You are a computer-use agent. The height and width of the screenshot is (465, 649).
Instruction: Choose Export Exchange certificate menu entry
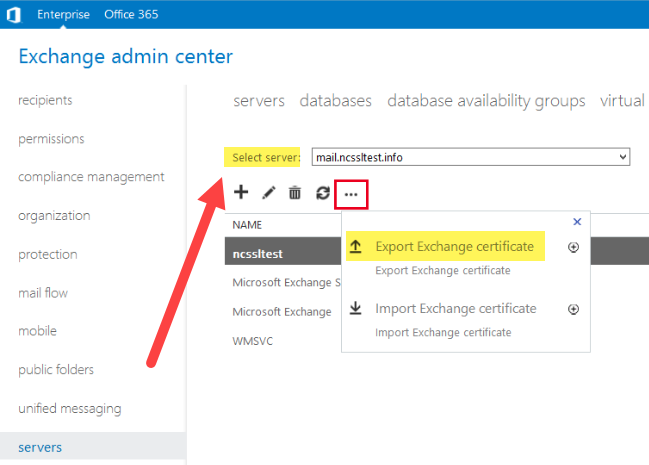click(x=454, y=246)
